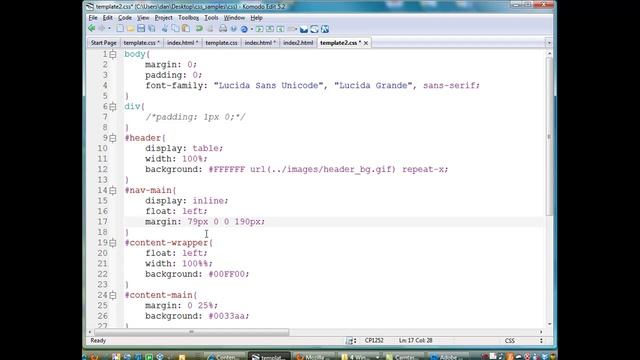
Task: Click the scroll down arrow of editor
Action: pyautogui.click(x=549, y=324)
